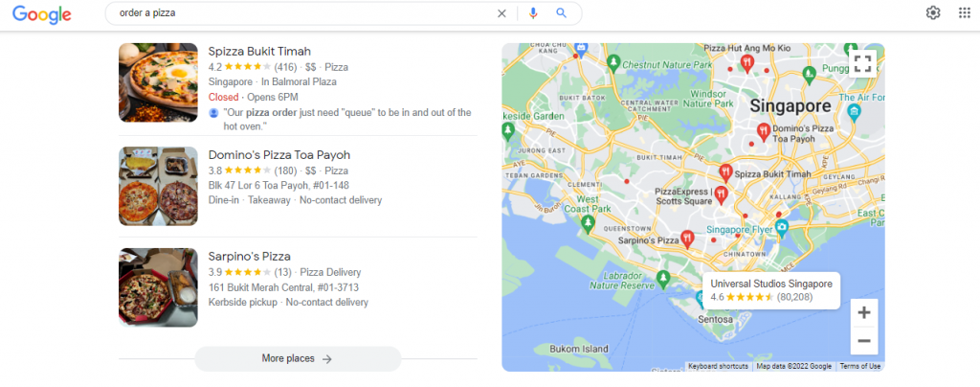
Task: Open the map Terms of Use link
Action: [860, 366]
